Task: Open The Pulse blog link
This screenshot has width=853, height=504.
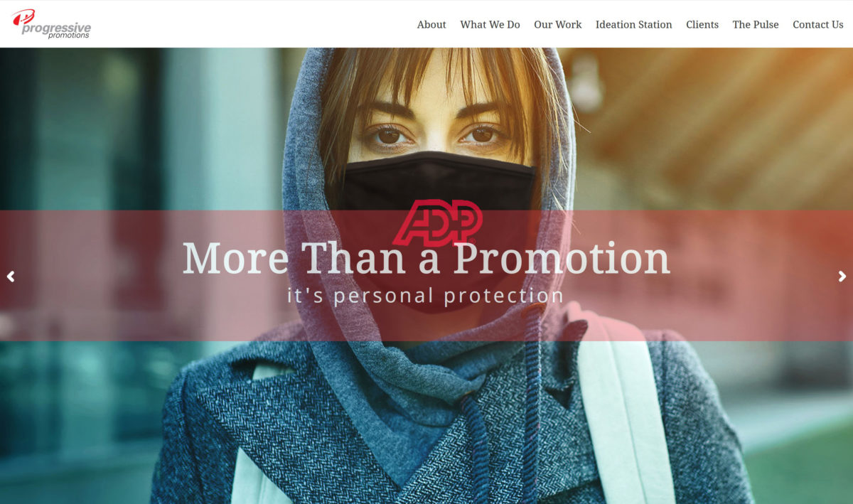Action: point(756,24)
